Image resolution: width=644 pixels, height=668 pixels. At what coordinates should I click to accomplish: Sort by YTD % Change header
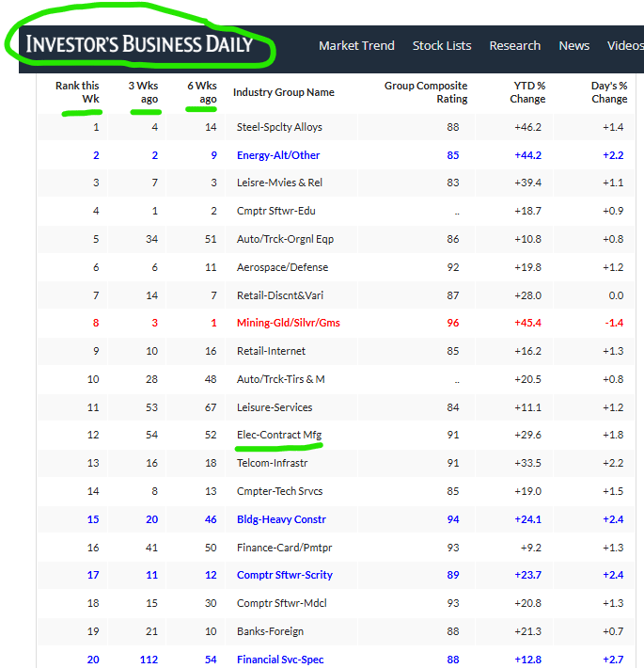527,92
